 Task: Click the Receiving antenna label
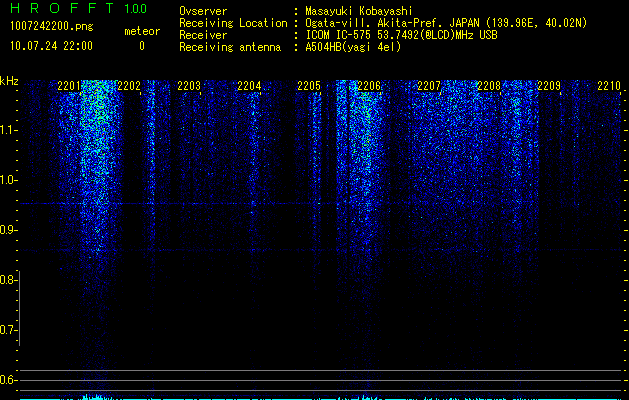(x=230, y=47)
